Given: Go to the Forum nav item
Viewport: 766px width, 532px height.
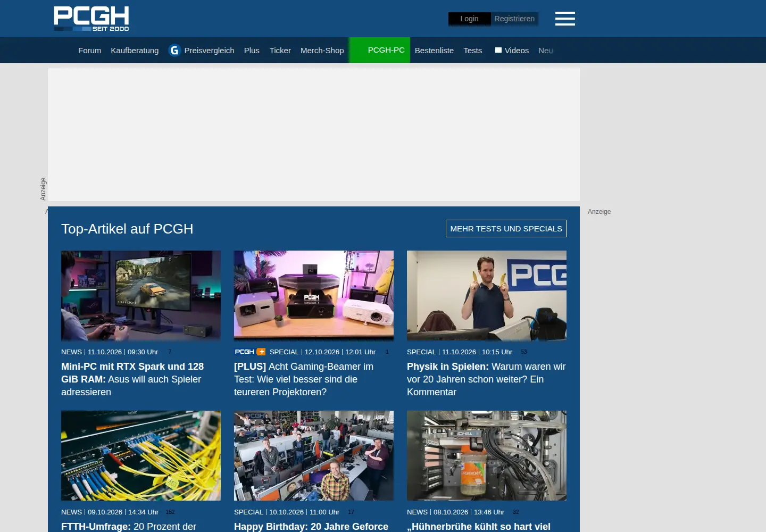Looking at the screenshot, I should [89, 51].
